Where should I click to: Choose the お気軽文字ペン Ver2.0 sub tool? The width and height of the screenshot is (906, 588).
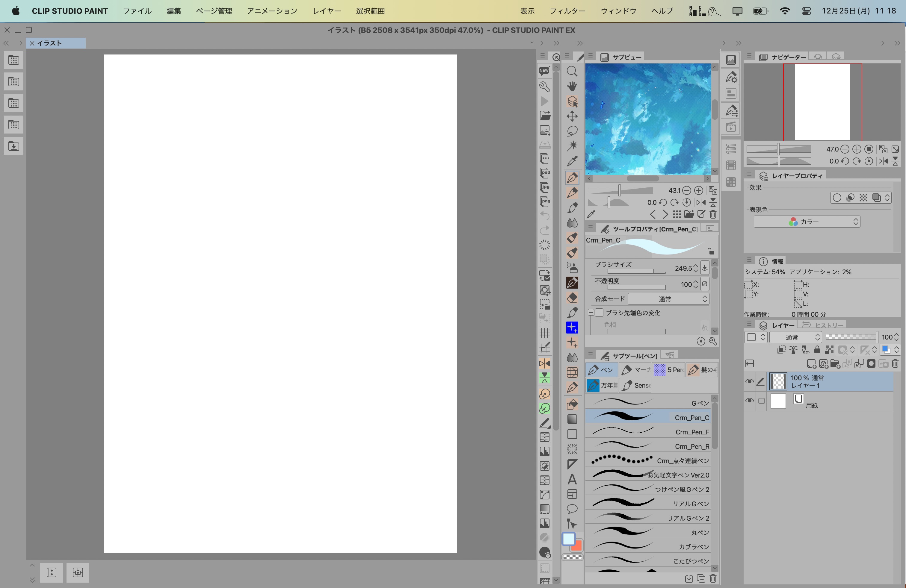click(x=647, y=475)
